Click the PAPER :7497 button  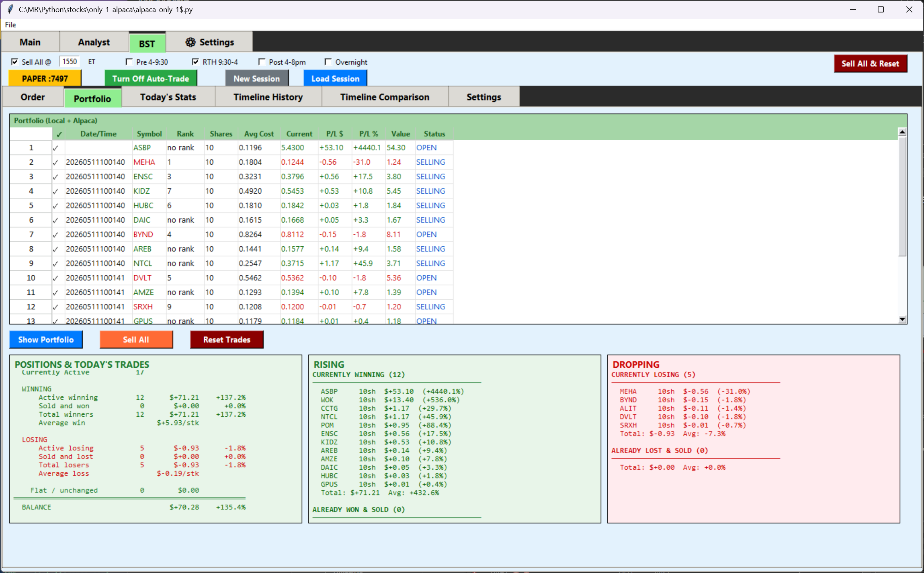[45, 78]
